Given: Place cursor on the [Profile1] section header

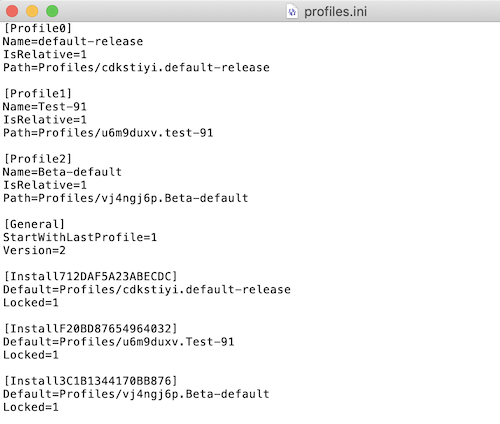Looking at the screenshot, I should (x=38, y=94).
